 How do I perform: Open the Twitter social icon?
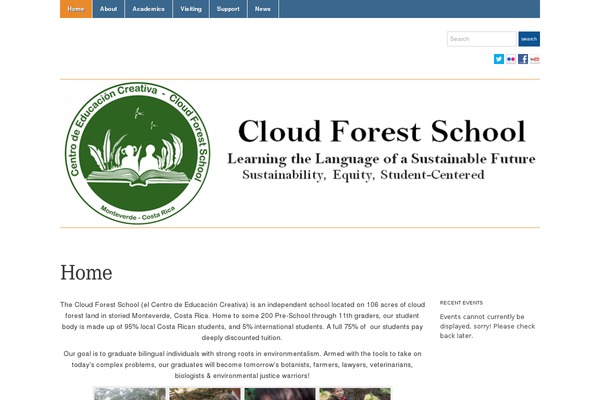(x=499, y=59)
